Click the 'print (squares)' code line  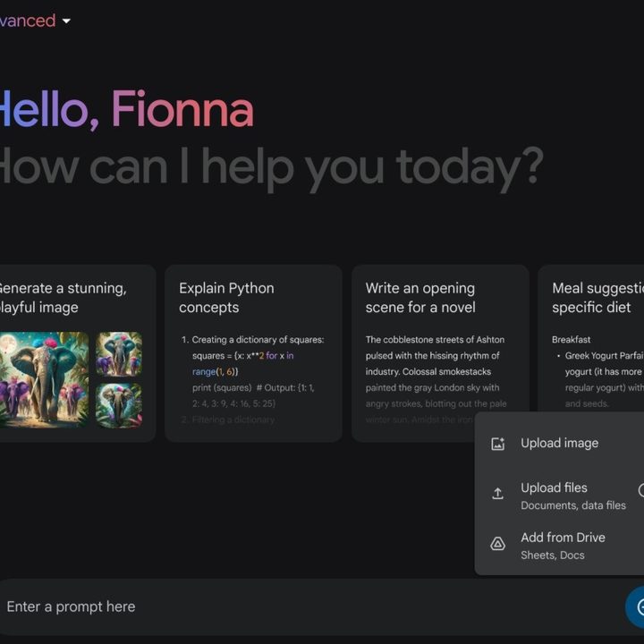(222, 387)
